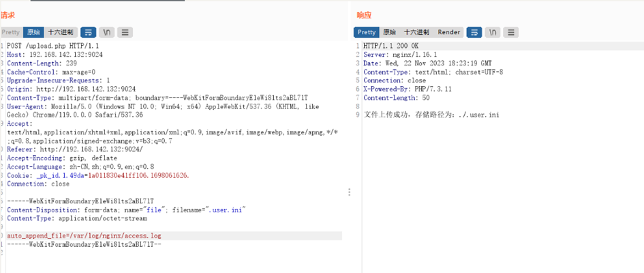This screenshot has height=273, width=644.
Task: Open the request 十六进制 (Hex) tab
Action: pos(61,32)
